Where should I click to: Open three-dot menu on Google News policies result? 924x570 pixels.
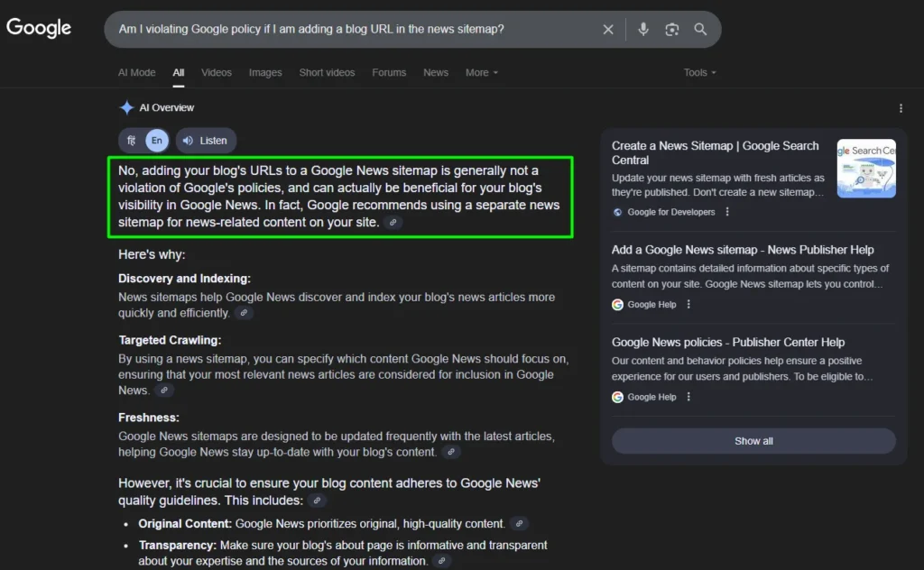tap(688, 397)
